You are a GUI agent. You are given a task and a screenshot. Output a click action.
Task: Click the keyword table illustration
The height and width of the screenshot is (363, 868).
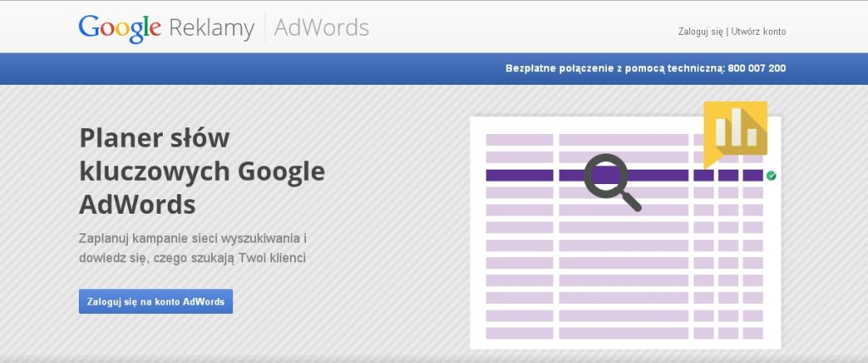click(626, 232)
